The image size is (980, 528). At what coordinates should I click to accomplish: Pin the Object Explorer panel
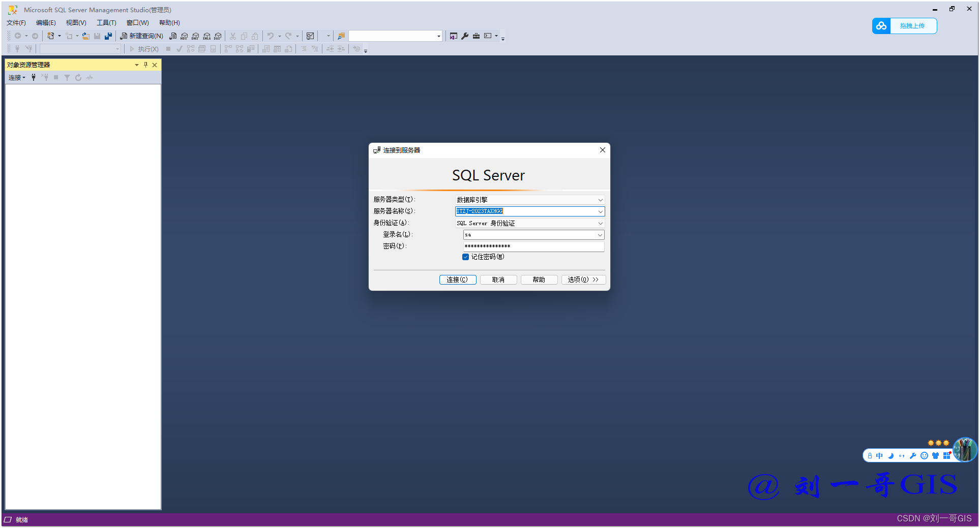point(145,65)
